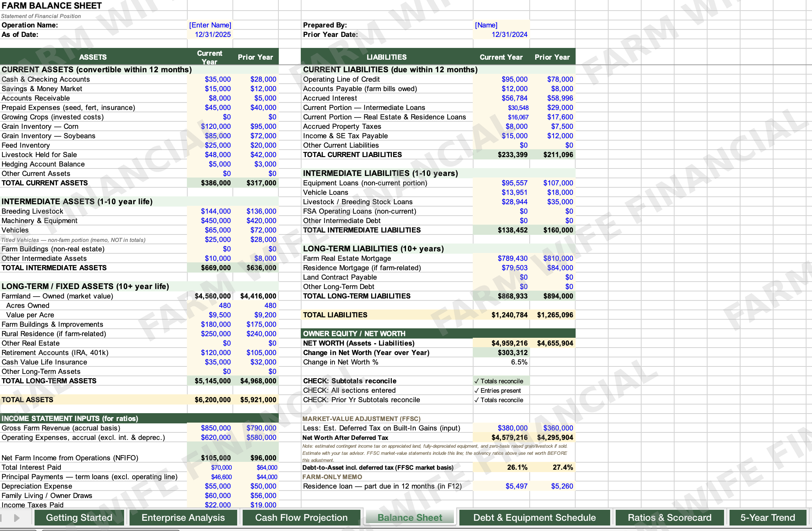Click Savings & Money Market prior year $12,000

coord(256,89)
